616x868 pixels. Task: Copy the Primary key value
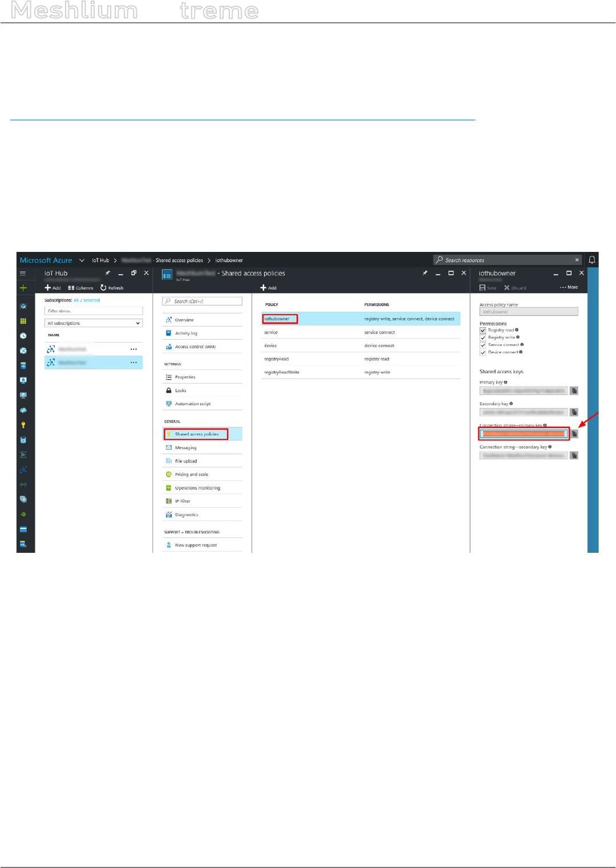point(574,390)
